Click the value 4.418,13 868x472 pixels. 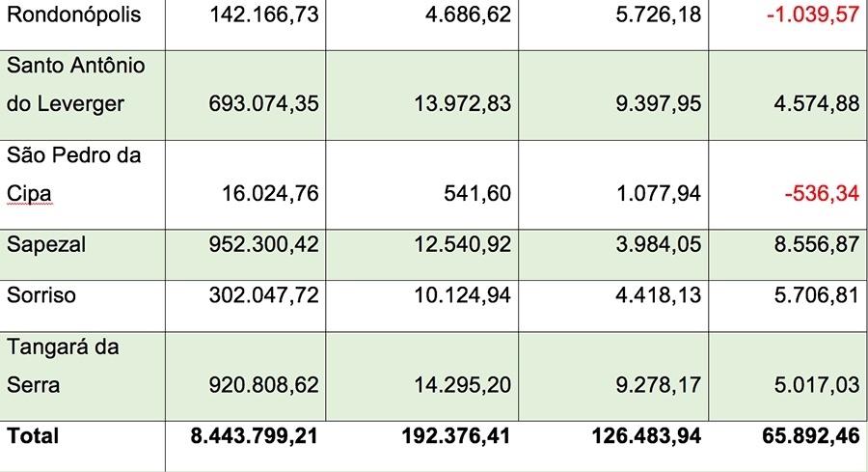tap(658, 295)
